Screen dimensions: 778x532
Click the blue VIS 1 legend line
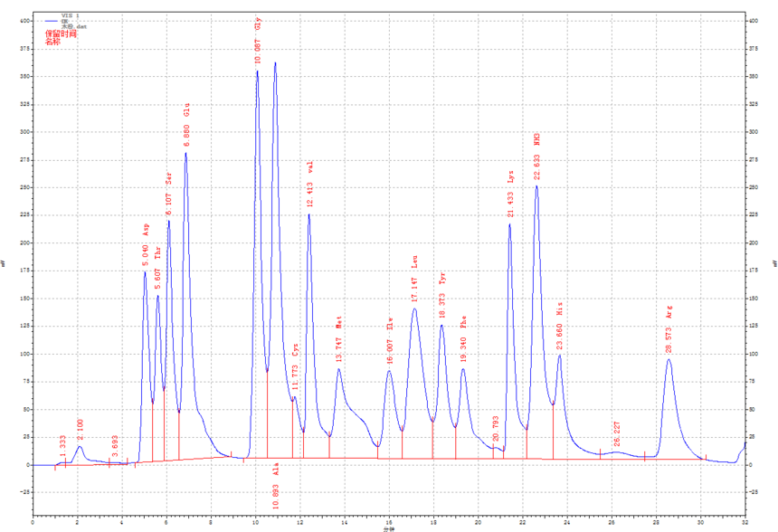coord(52,21)
